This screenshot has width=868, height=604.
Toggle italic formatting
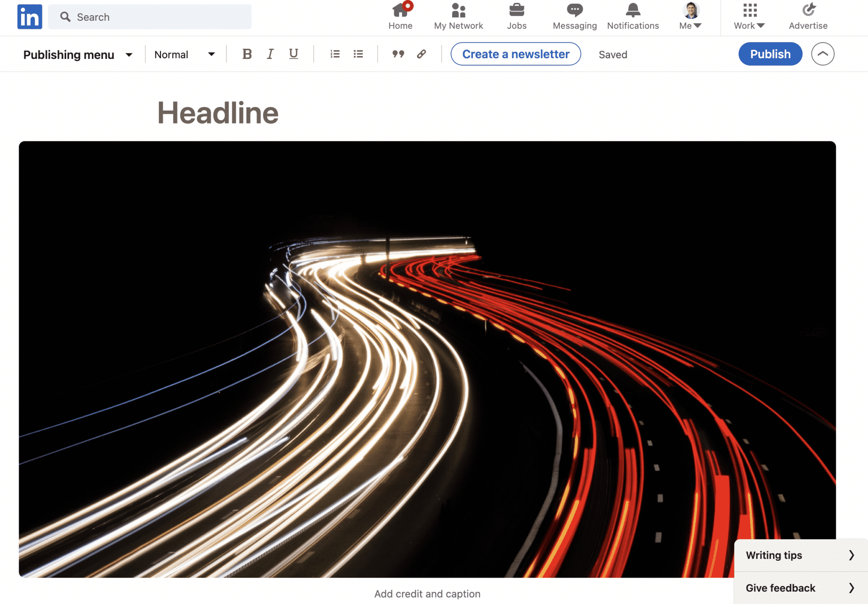[x=270, y=54]
